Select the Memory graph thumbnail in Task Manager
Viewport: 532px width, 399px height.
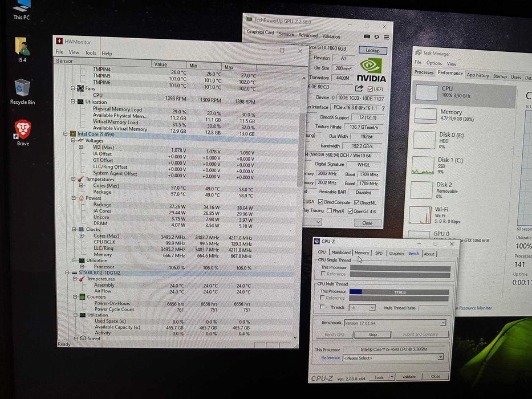pyautogui.click(x=425, y=116)
